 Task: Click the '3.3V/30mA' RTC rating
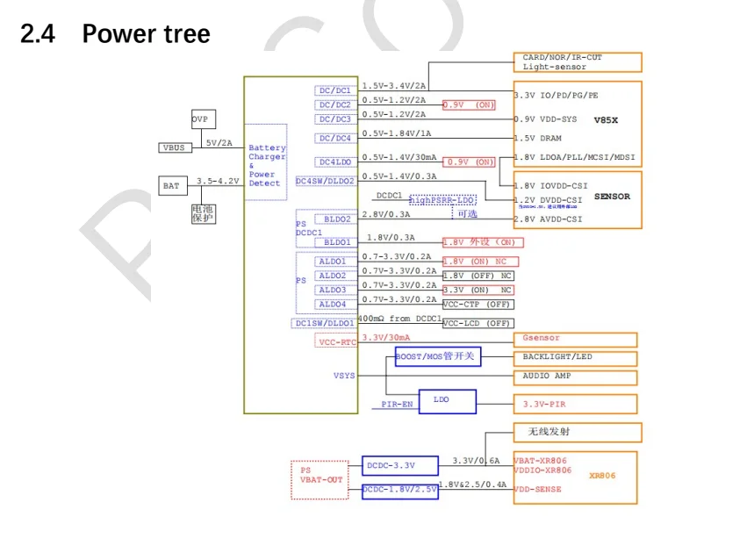pyautogui.click(x=386, y=337)
